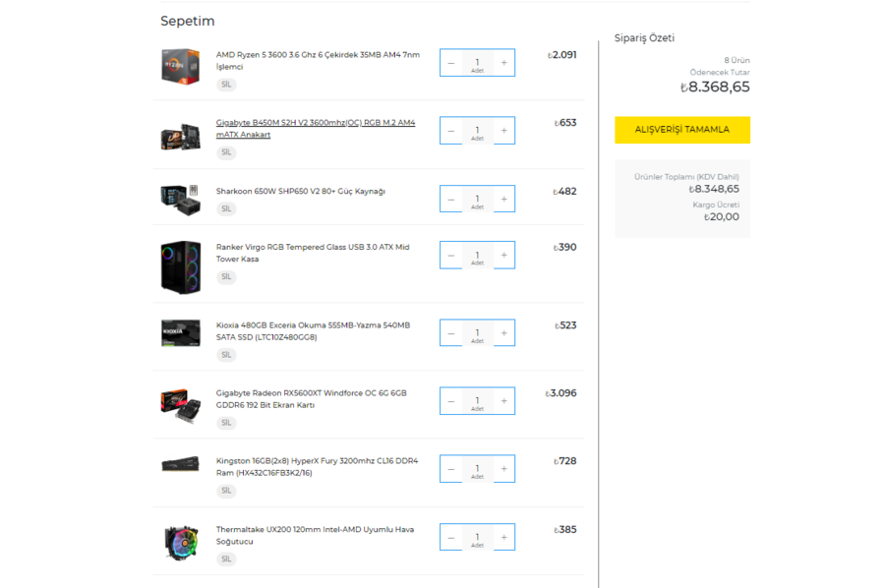Remove Thermaltake cooler with SİL button
The height and width of the screenshot is (588, 885).
(226, 559)
